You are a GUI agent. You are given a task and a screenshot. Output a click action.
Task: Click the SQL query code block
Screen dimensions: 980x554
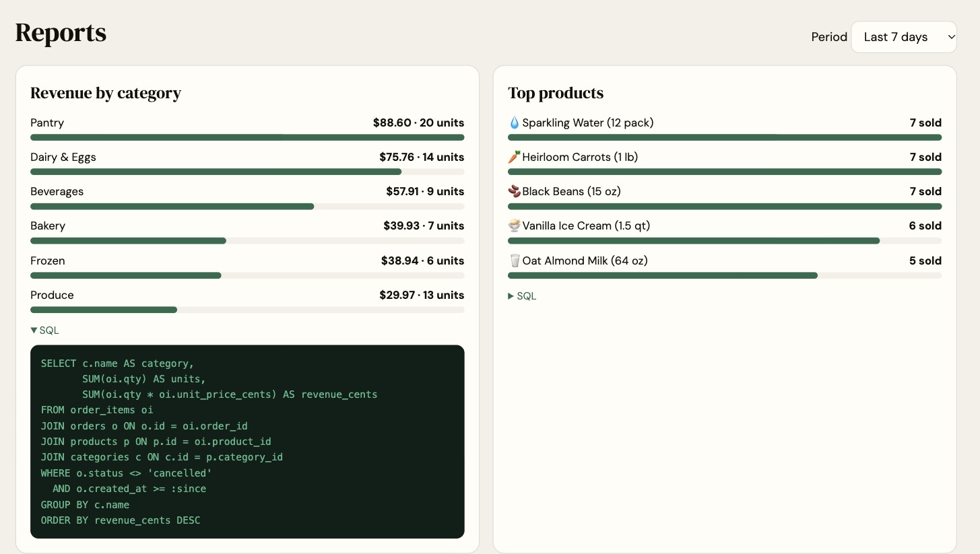(x=247, y=442)
